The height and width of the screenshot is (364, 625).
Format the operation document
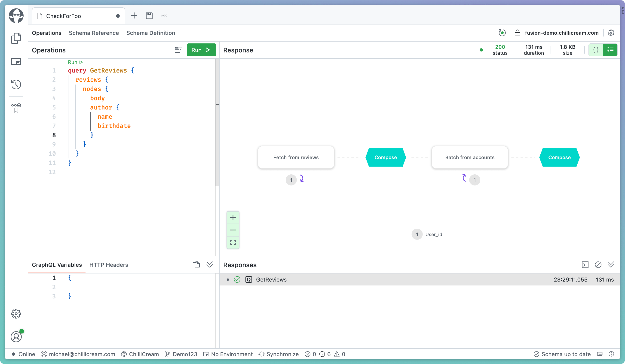pos(178,50)
